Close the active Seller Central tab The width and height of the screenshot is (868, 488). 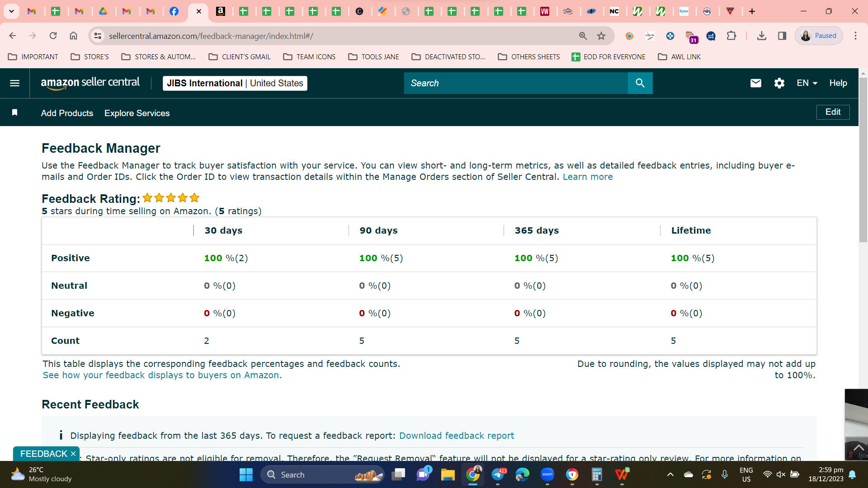point(198,11)
